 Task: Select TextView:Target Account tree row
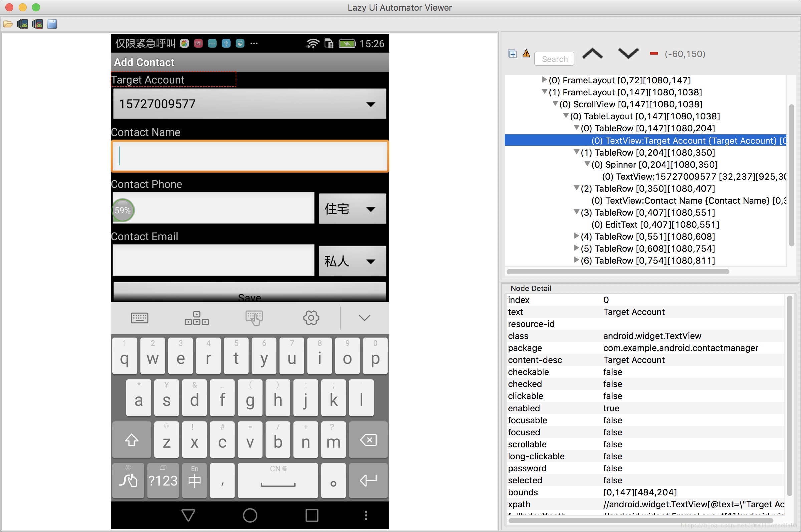tap(645, 140)
